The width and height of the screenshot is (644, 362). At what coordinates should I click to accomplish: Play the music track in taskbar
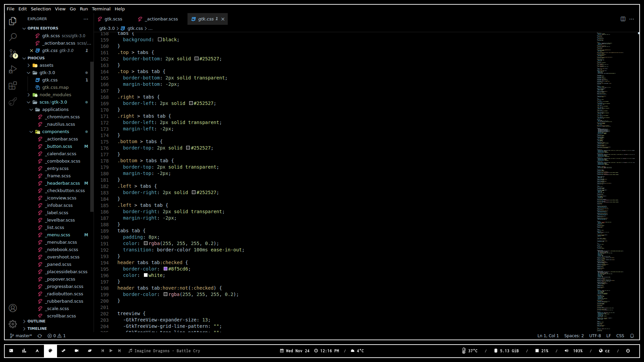click(111, 351)
